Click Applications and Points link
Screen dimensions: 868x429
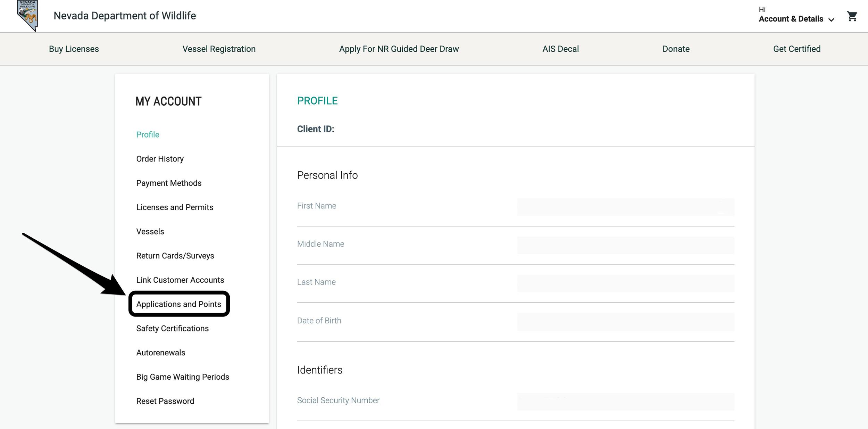[178, 304]
